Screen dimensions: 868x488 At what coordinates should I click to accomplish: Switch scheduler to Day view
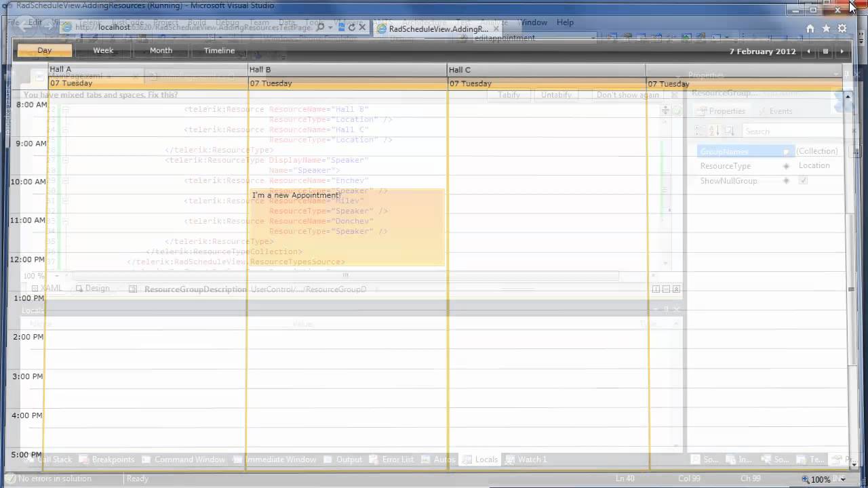[45, 51]
